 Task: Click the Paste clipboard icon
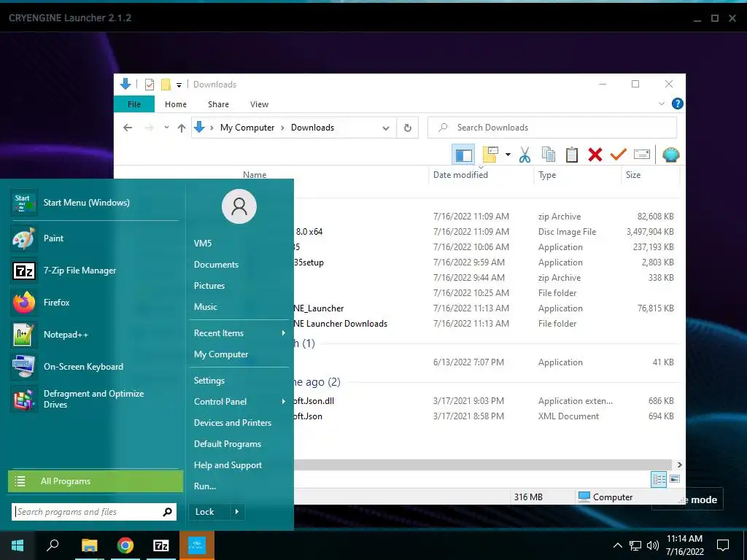(x=572, y=155)
